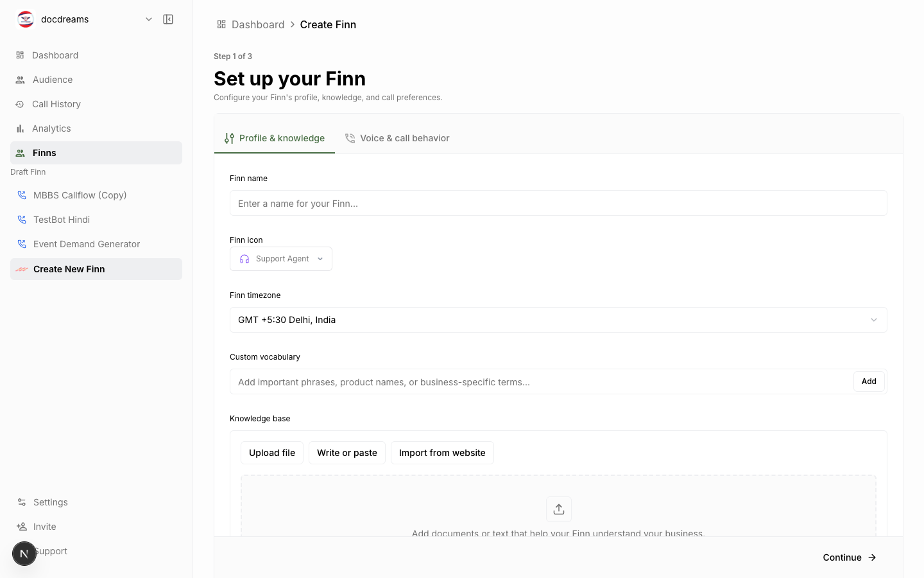Open the Finn icon Support Agent dropdown
924x578 pixels.
click(281, 259)
